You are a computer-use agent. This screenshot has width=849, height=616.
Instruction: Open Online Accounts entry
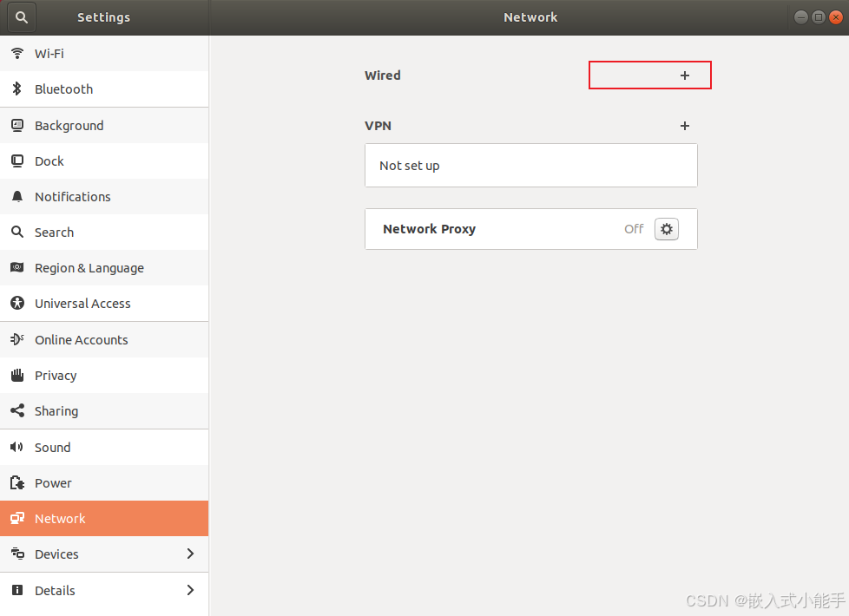click(104, 339)
